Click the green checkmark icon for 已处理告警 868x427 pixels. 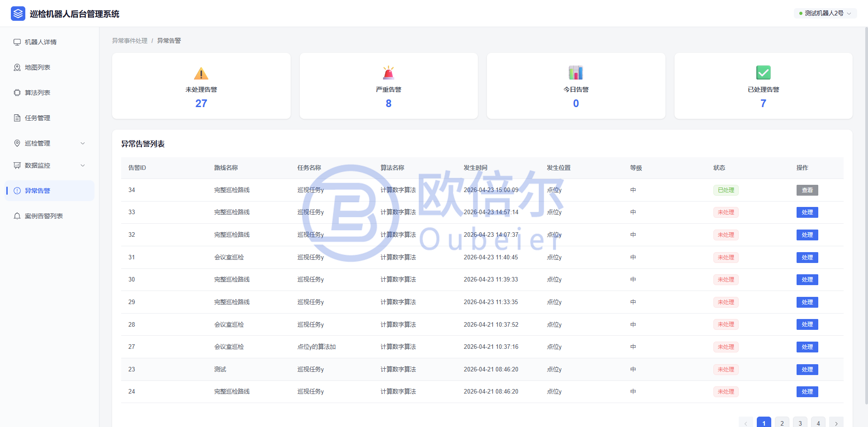(x=764, y=73)
